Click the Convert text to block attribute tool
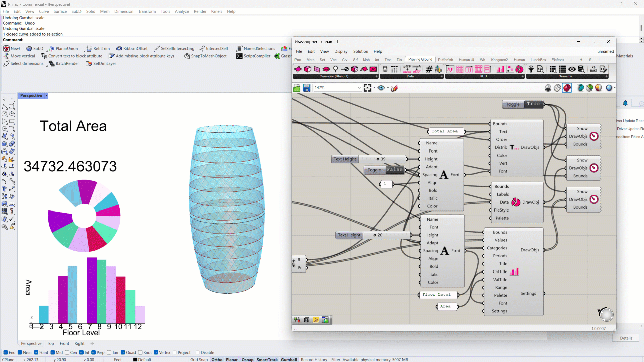 click(x=71, y=56)
